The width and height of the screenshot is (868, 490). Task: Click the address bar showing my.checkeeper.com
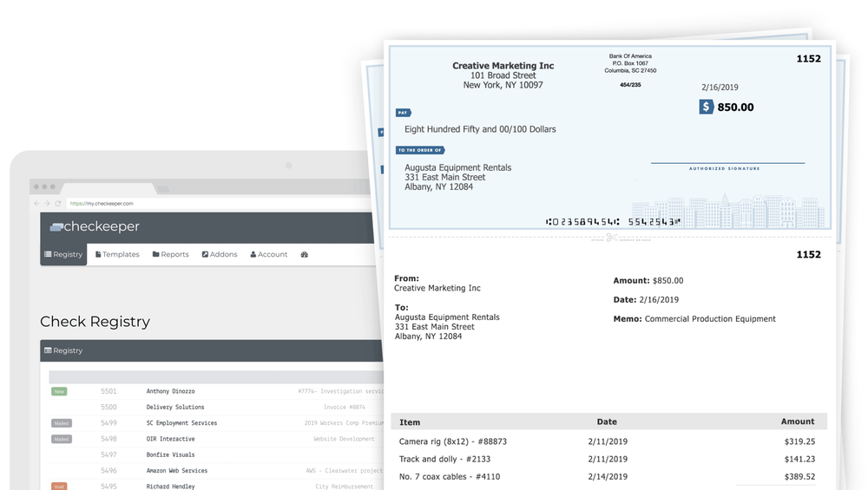point(221,204)
